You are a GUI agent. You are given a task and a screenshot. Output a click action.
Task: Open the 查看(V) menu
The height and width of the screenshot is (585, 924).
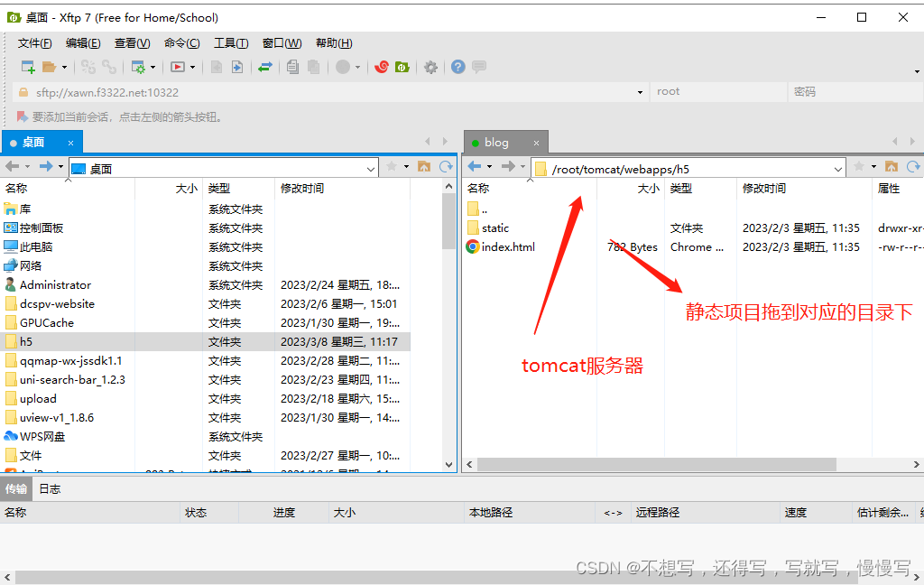pyautogui.click(x=132, y=43)
